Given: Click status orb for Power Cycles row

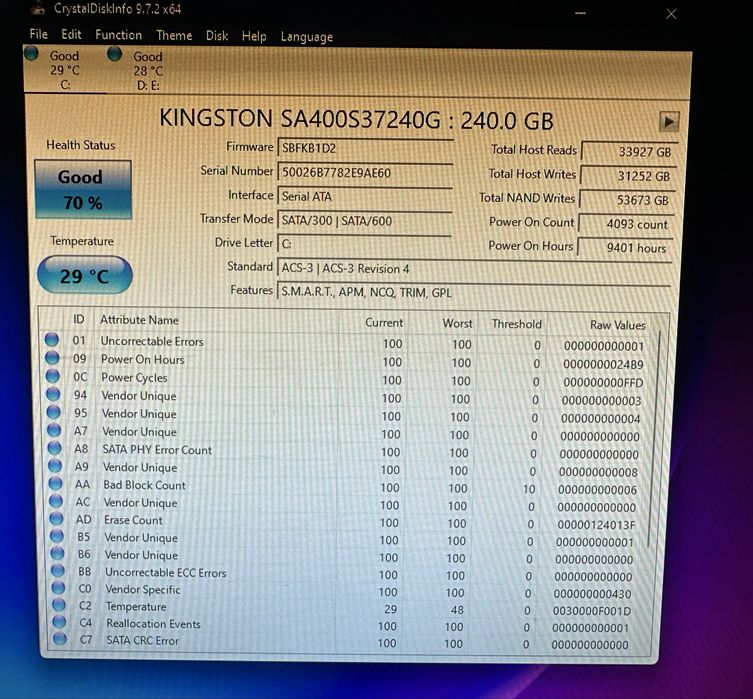Looking at the screenshot, I should 52,376.
